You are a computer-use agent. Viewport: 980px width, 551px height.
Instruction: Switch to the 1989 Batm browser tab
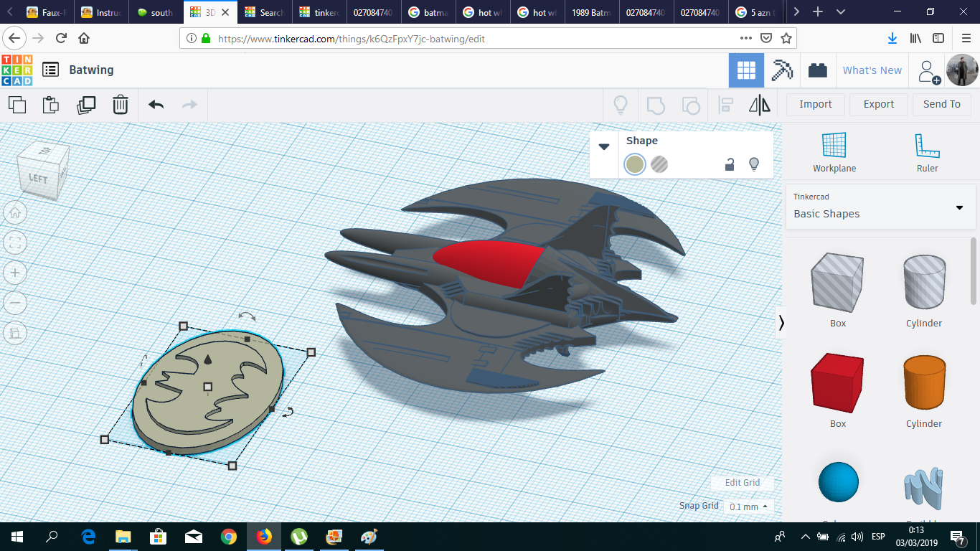point(592,12)
